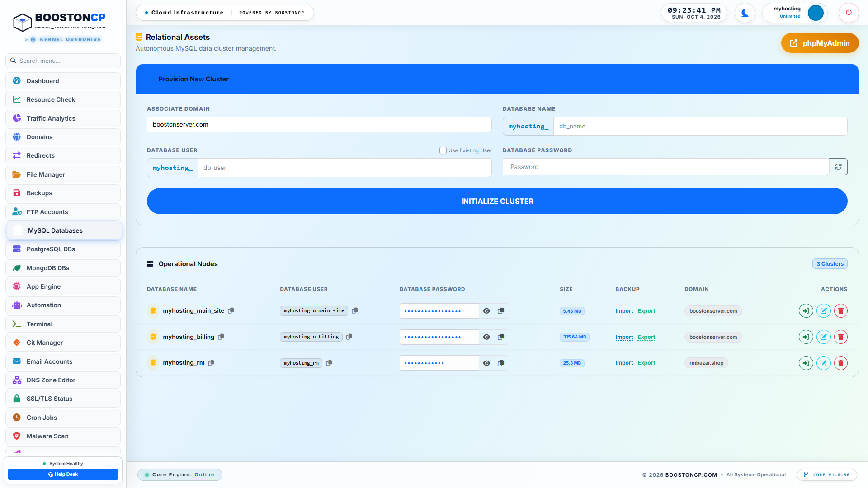Screen dimensions: 868x488
Task: Reveal password for myhosting_rm
Action: point(486,363)
